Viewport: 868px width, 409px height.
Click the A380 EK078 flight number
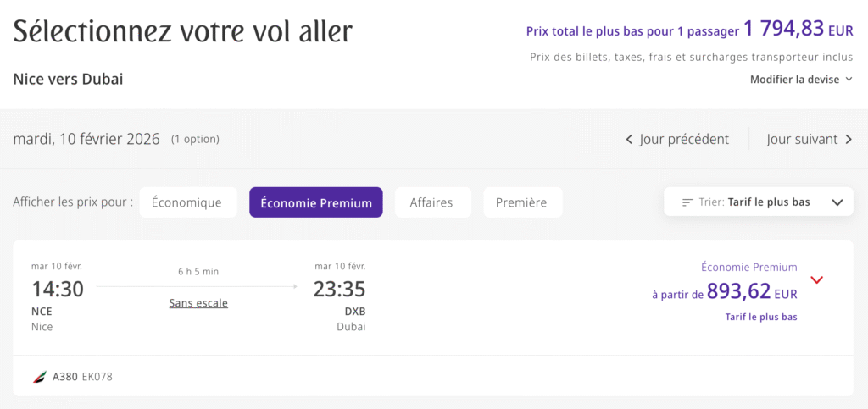(x=82, y=377)
